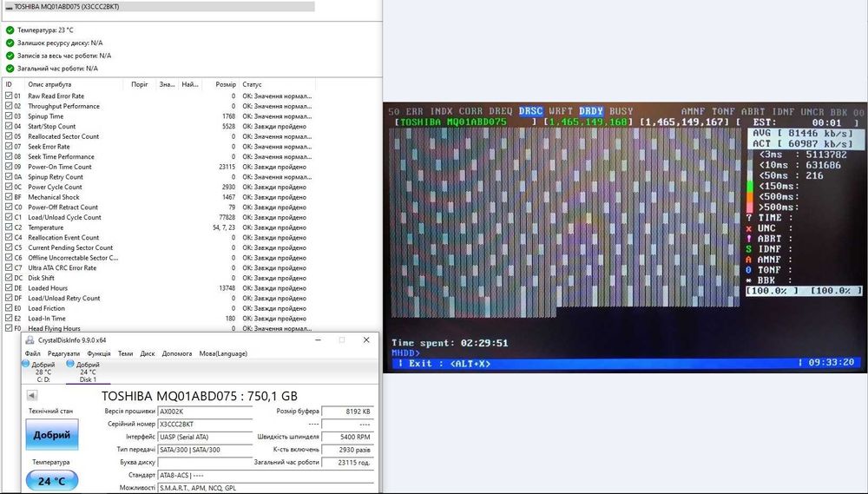
Task: Click the CrystalDiskInfo title bar app icon
Action: coord(30,340)
